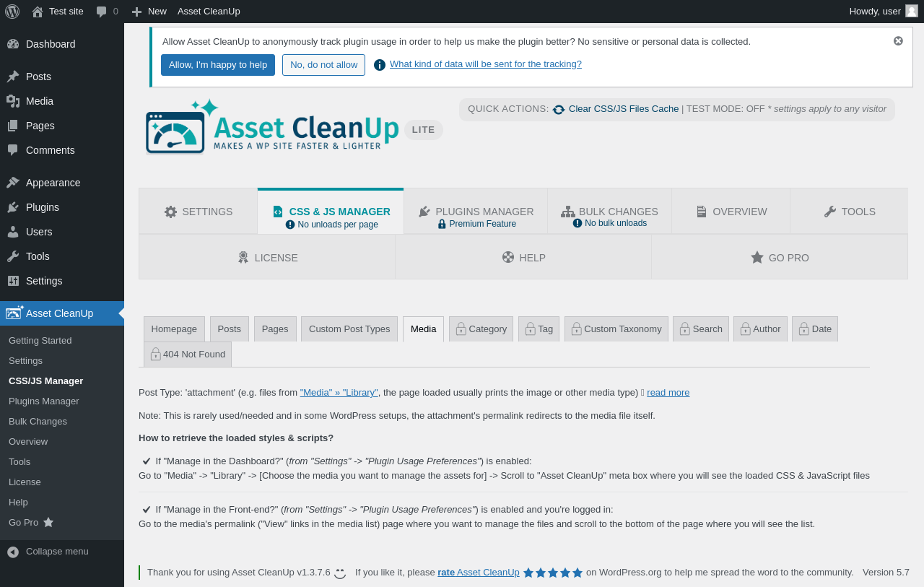Click the WordPress logo icon
This screenshot has width=924, height=587.
click(12, 11)
